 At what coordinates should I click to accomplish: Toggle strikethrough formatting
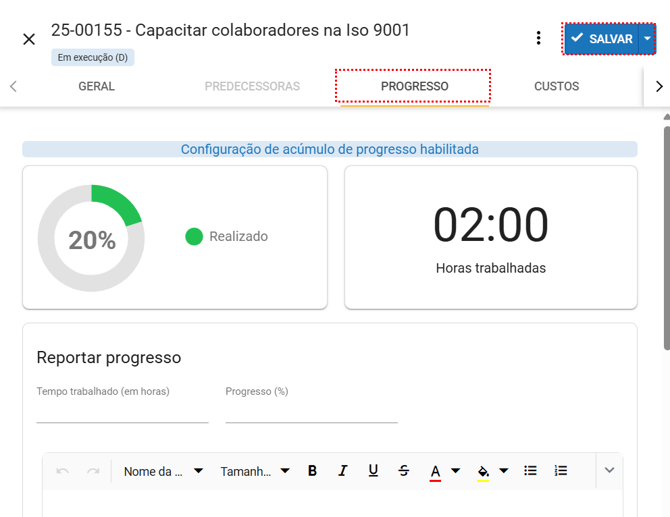(403, 471)
